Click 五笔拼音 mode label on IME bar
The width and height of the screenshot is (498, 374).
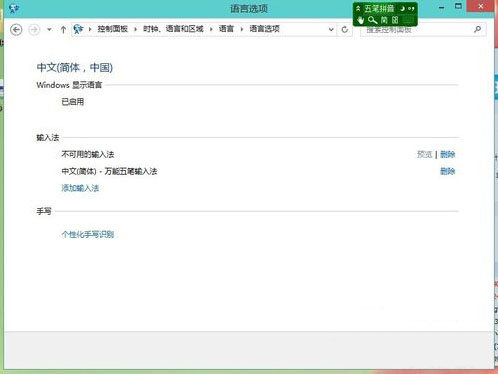pyautogui.click(x=379, y=9)
